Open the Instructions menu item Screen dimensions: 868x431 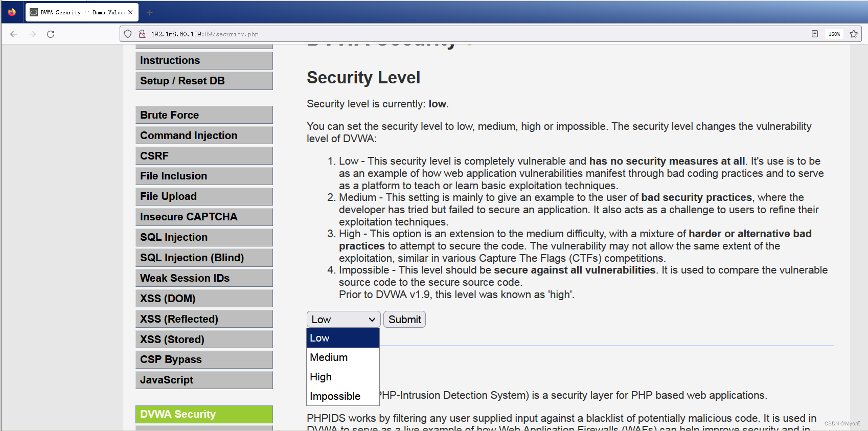(204, 60)
